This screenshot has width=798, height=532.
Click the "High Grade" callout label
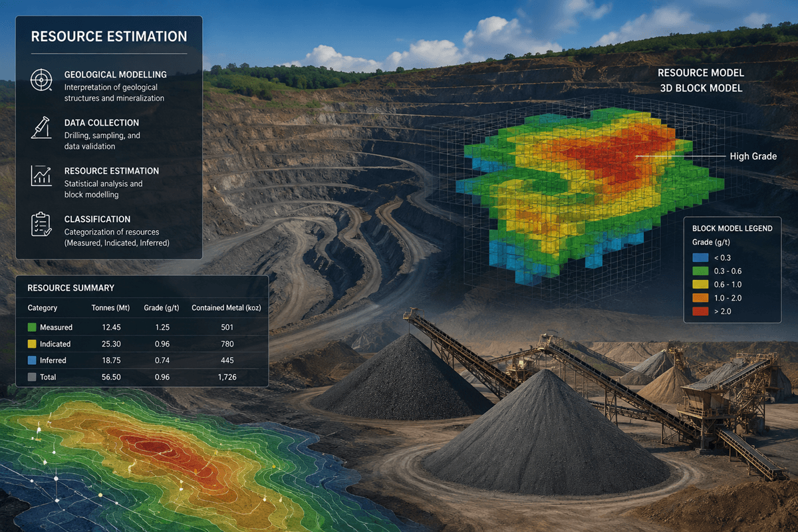pos(753,156)
